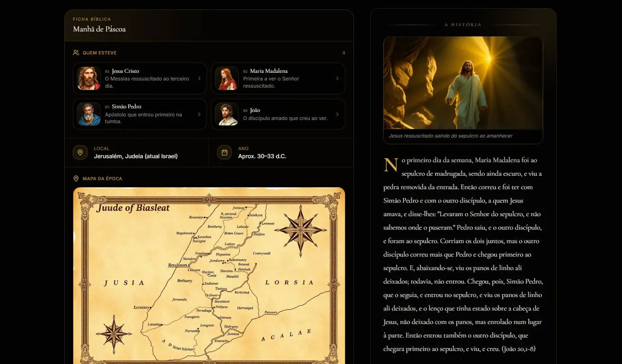Click 'O Messias ressuscitado ao terceiro dia' description

pos(147,82)
